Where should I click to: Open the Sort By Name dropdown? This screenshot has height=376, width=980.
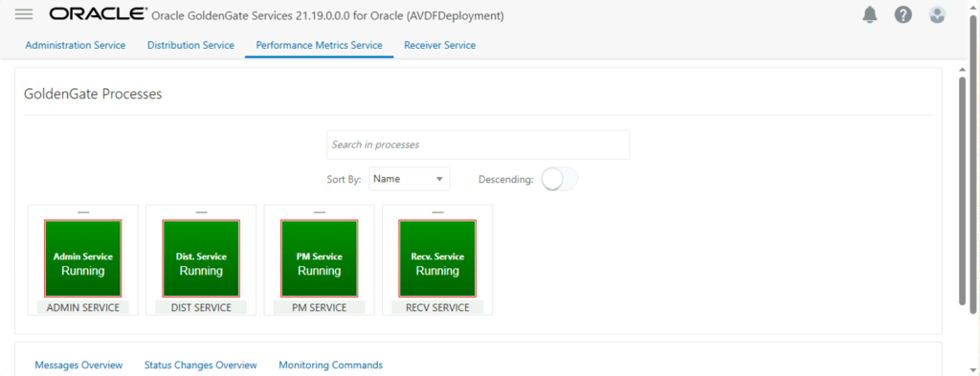(x=410, y=179)
